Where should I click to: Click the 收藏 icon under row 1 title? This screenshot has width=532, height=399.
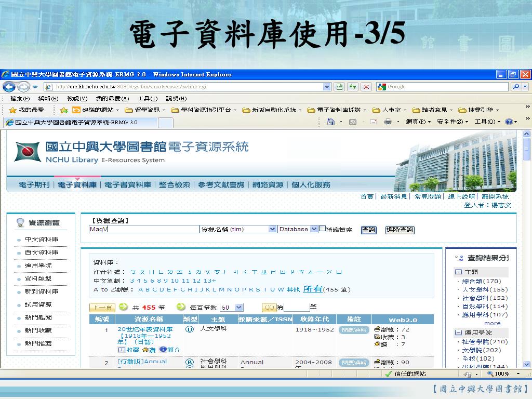tap(122, 350)
